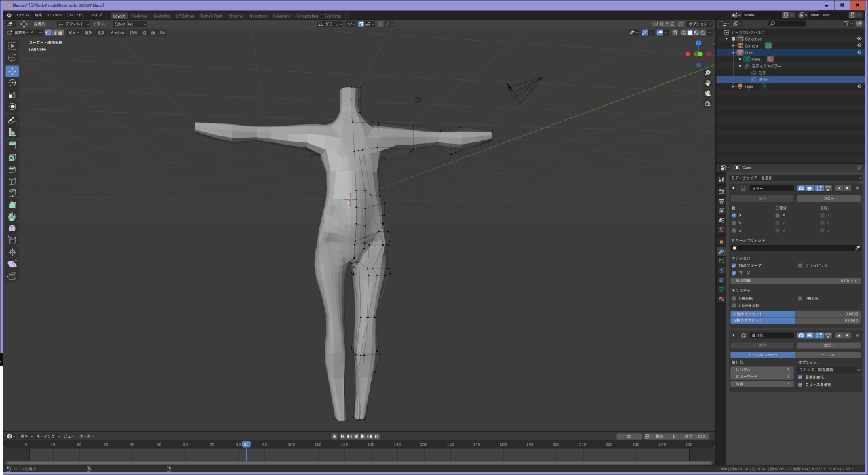Hide the Camera in the outliner
The width and height of the screenshot is (868, 475).
click(x=859, y=45)
